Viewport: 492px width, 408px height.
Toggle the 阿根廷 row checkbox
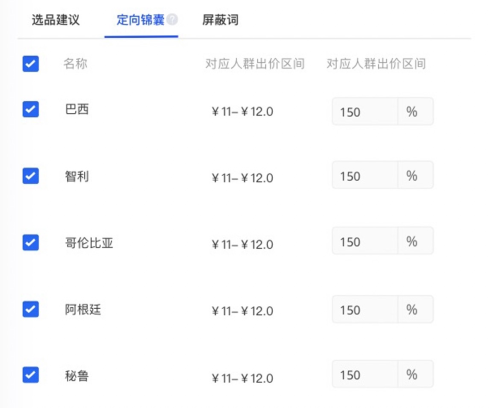[x=31, y=309]
